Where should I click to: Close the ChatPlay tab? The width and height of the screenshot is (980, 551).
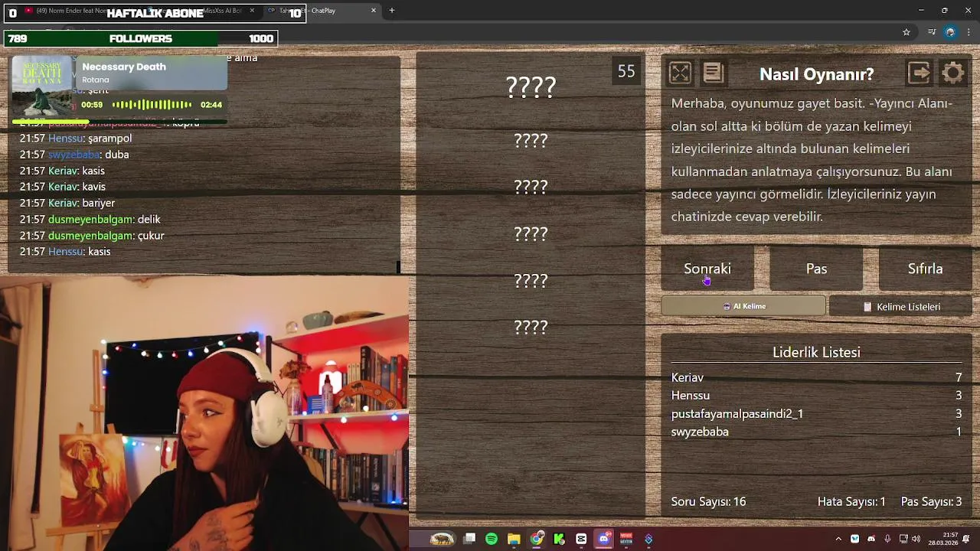[374, 11]
